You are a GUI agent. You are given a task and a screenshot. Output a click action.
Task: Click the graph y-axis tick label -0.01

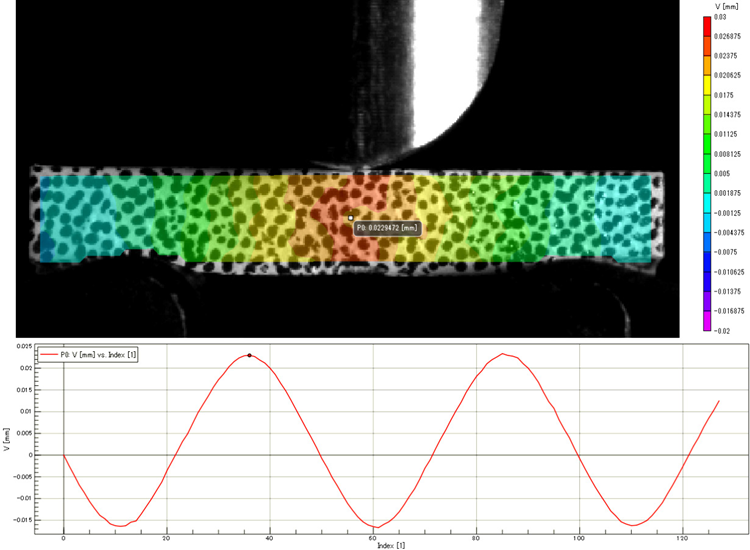point(25,498)
